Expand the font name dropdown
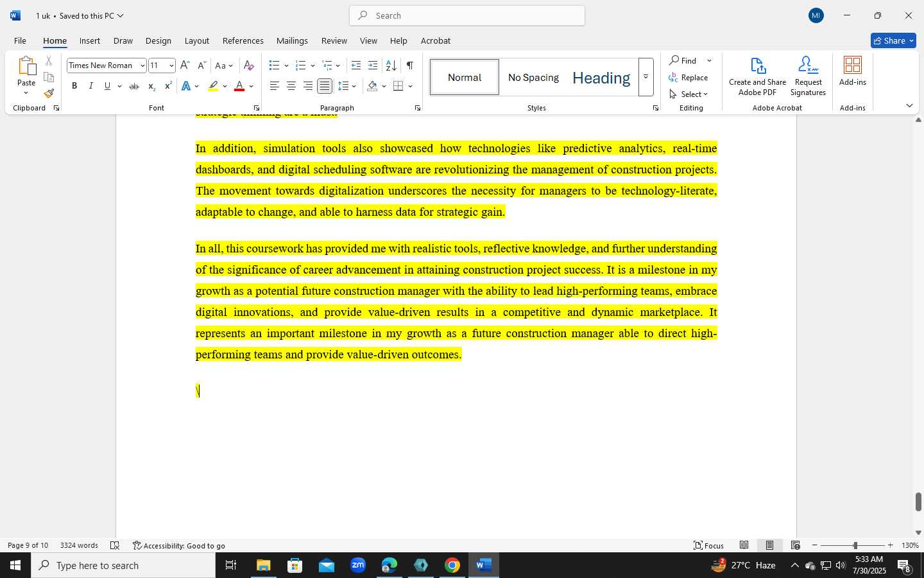This screenshot has width=924, height=578. point(142,66)
